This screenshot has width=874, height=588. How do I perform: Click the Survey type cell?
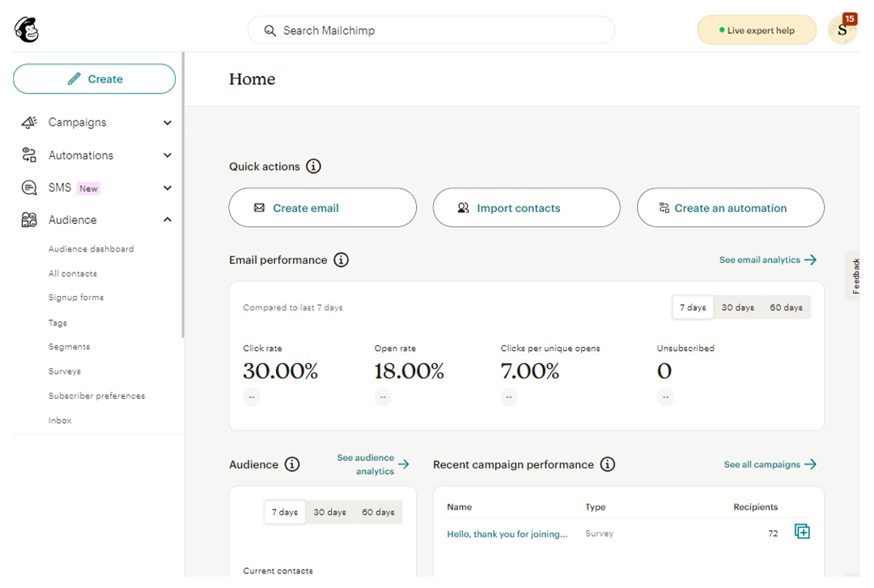click(599, 533)
